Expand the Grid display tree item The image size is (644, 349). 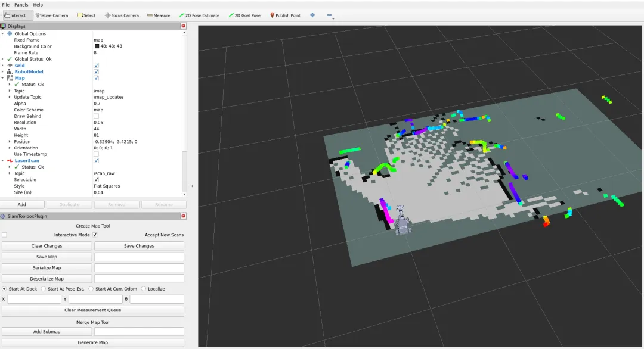click(3, 66)
